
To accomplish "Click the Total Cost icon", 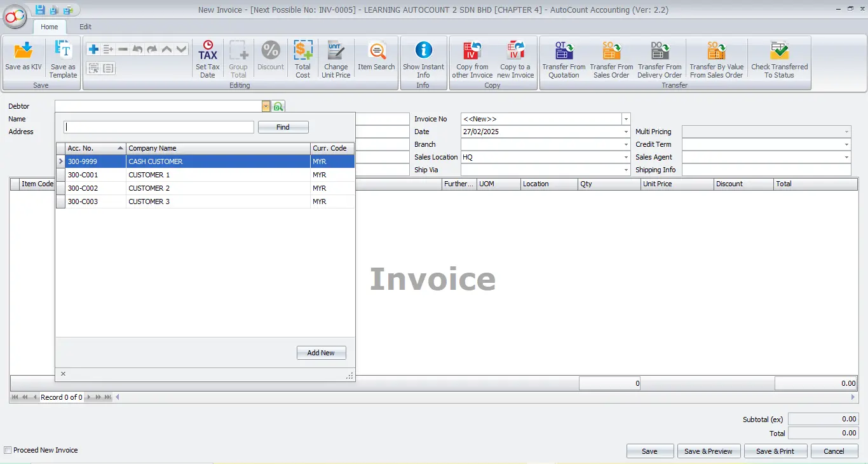I will tap(302, 57).
